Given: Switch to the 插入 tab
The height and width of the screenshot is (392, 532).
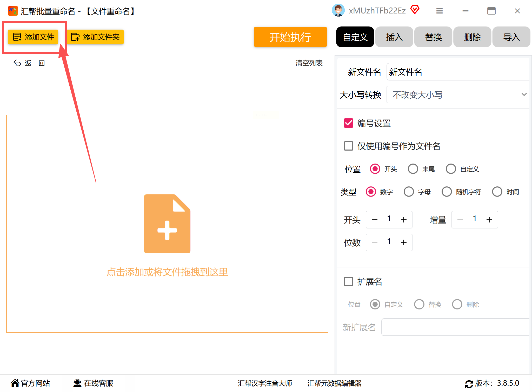Looking at the screenshot, I should (394, 37).
